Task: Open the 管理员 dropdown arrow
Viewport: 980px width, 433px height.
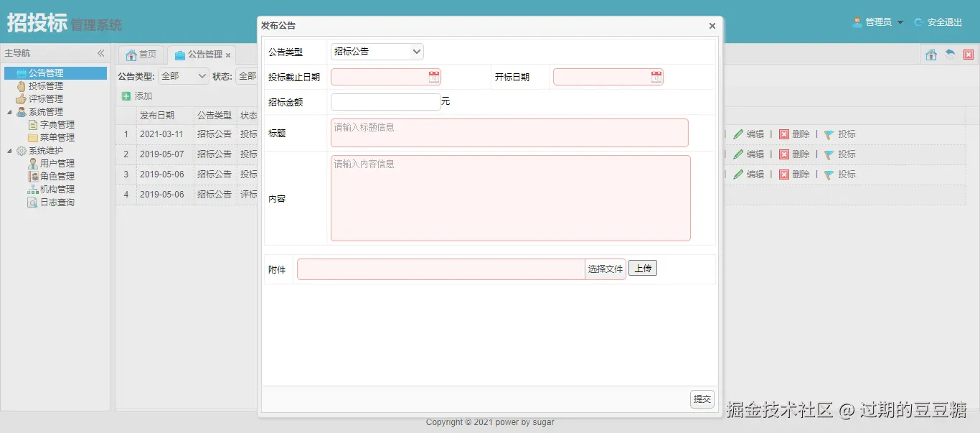Action: 900,23
